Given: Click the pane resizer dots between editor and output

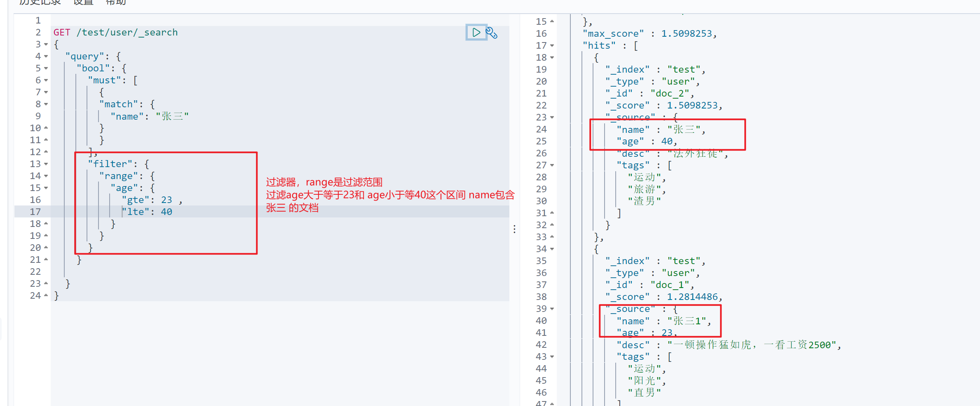Looking at the screenshot, I should pyautogui.click(x=514, y=229).
